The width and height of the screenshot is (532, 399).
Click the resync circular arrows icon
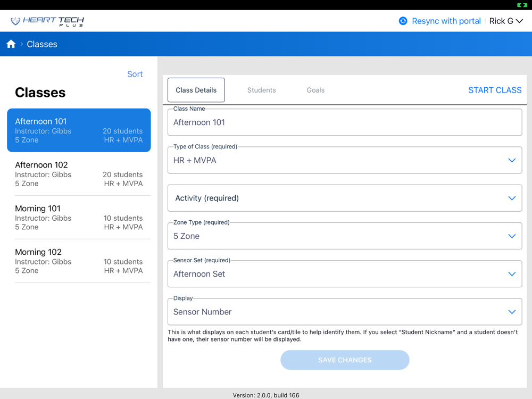(x=403, y=21)
